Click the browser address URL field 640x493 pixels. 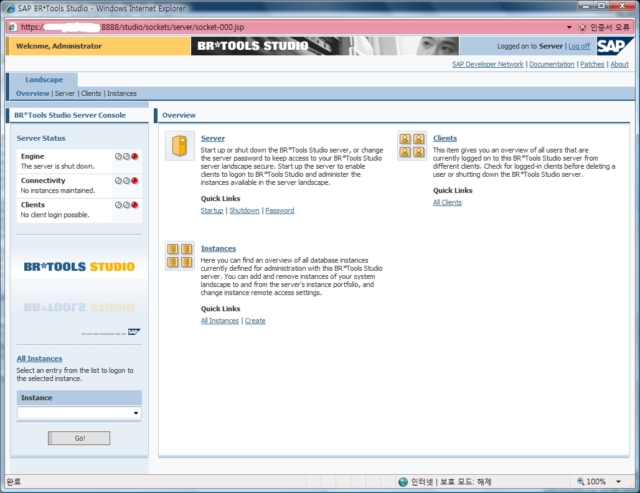pos(286,27)
